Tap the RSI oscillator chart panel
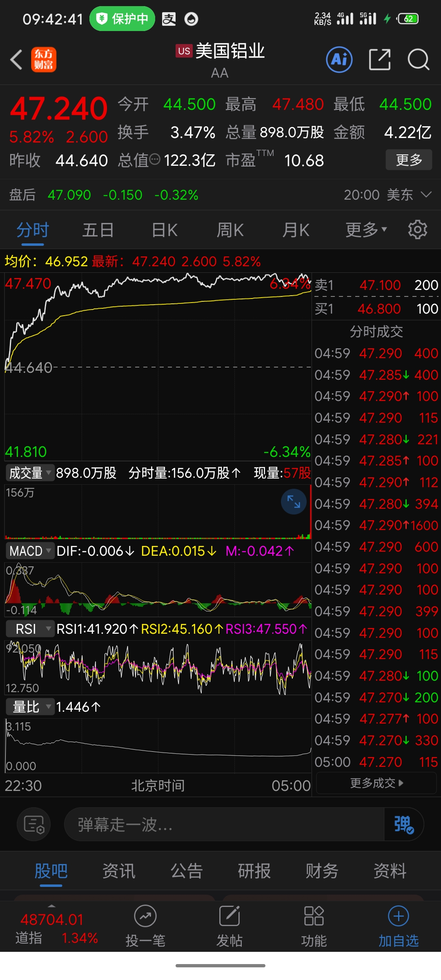Screen dimensions: 441x980 (x=158, y=668)
